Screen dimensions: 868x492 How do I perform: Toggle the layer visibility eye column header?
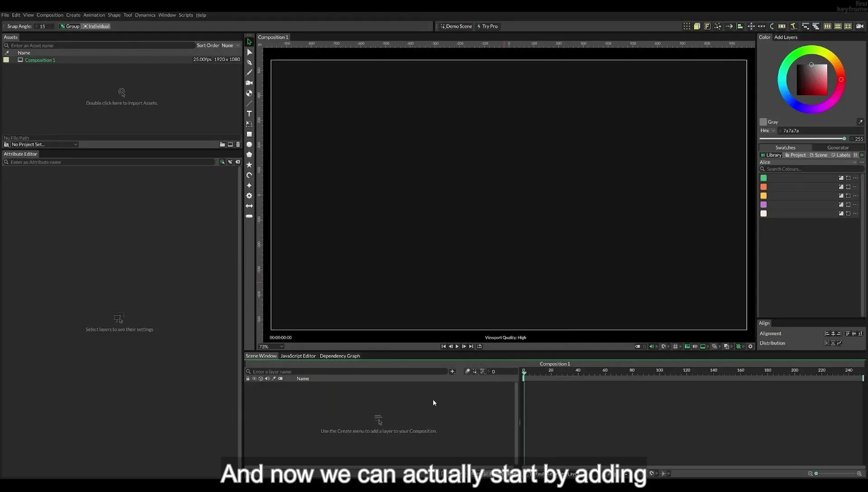click(x=254, y=378)
